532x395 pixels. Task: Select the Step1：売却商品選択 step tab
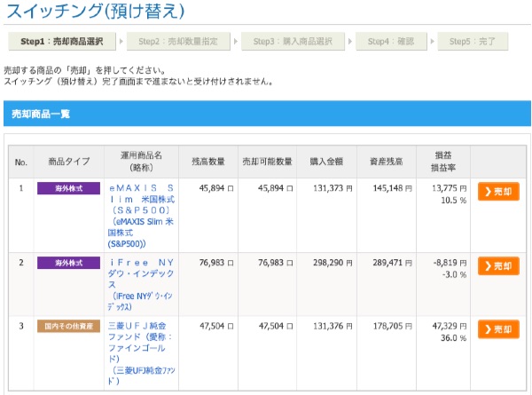point(62,42)
